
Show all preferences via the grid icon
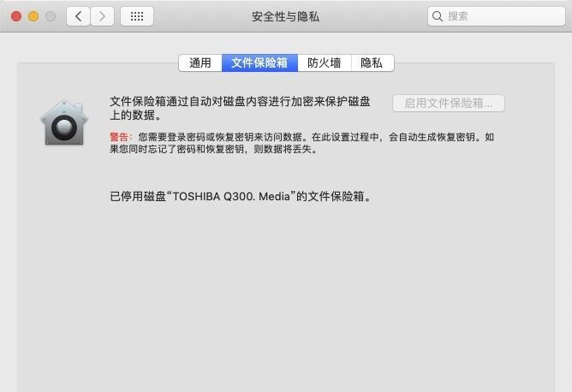coord(137,16)
